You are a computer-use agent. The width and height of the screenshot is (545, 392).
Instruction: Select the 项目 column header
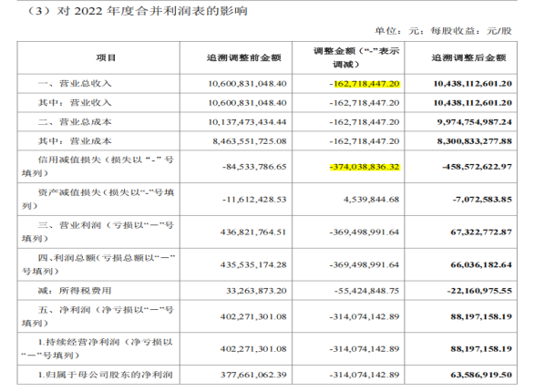[x=106, y=57]
